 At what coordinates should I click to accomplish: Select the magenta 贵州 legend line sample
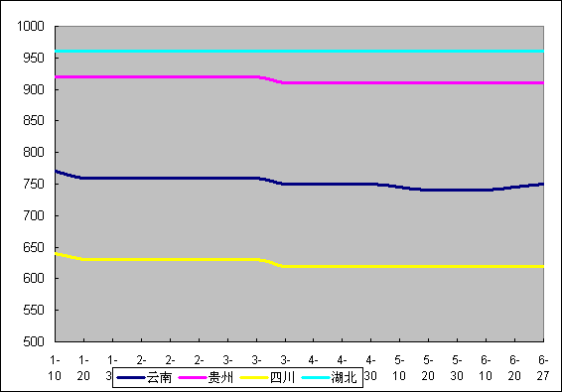coord(193,378)
